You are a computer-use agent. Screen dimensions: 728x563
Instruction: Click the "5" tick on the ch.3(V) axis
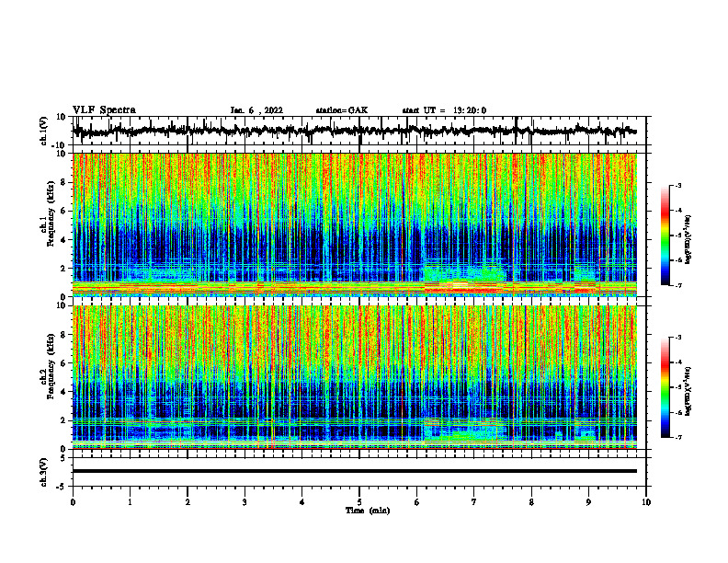coord(64,458)
